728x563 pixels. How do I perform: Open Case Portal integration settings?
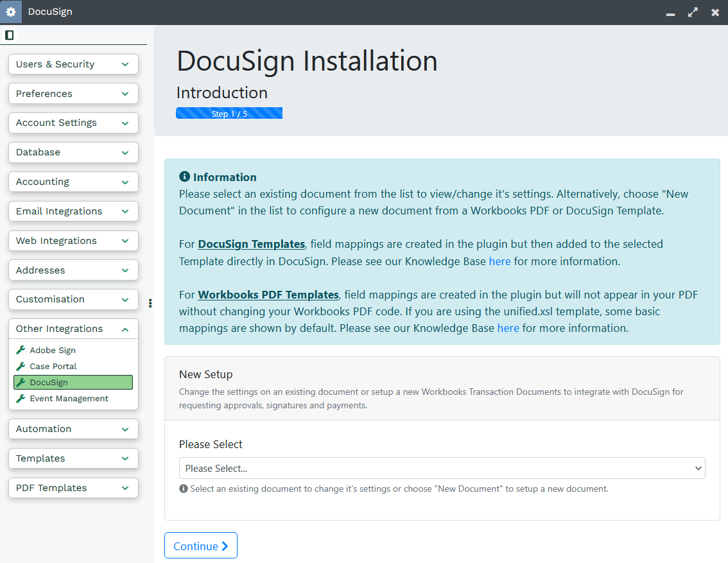point(53,366)
